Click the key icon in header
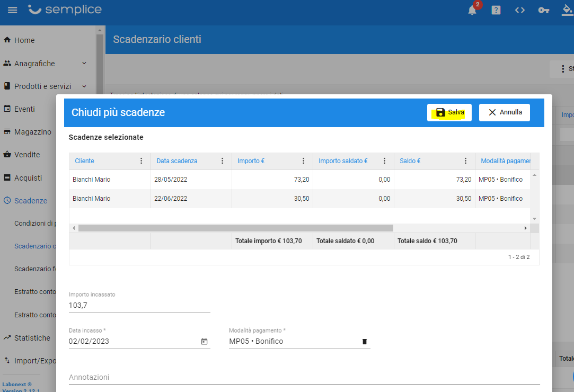The image size is (574, 392). [x=544, y=10]
